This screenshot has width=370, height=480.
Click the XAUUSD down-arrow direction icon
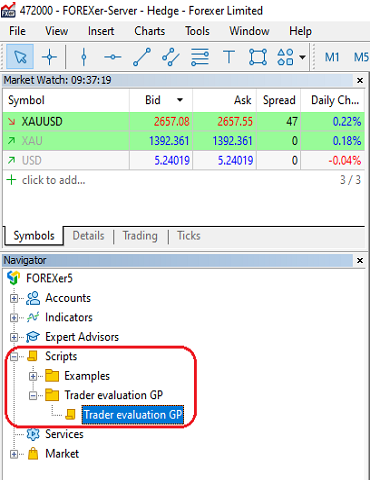point(11,122)
